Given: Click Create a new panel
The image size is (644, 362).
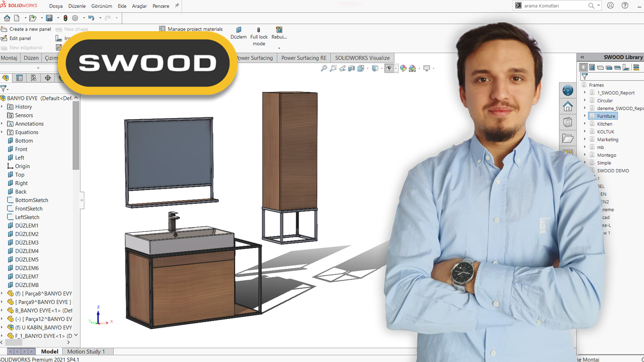Looking at the screenshot, I should coord(26,29).
